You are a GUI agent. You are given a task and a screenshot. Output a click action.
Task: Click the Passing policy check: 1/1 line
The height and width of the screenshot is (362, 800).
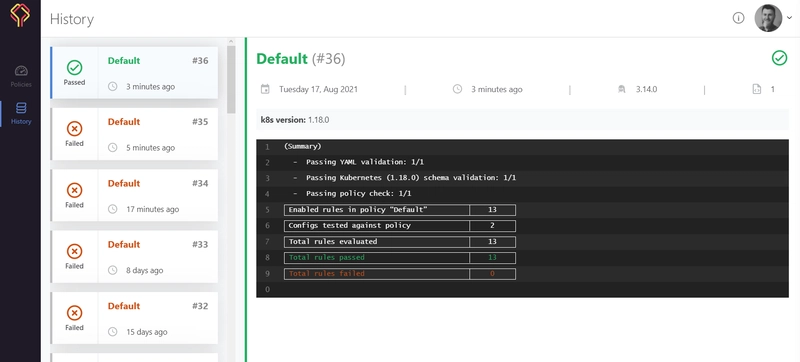359,194
